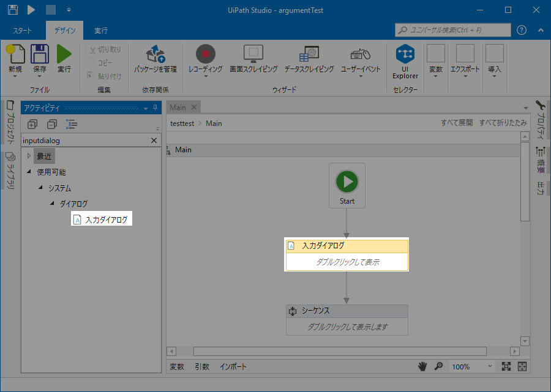Launch UI Explorer

(x=405, y=61)
